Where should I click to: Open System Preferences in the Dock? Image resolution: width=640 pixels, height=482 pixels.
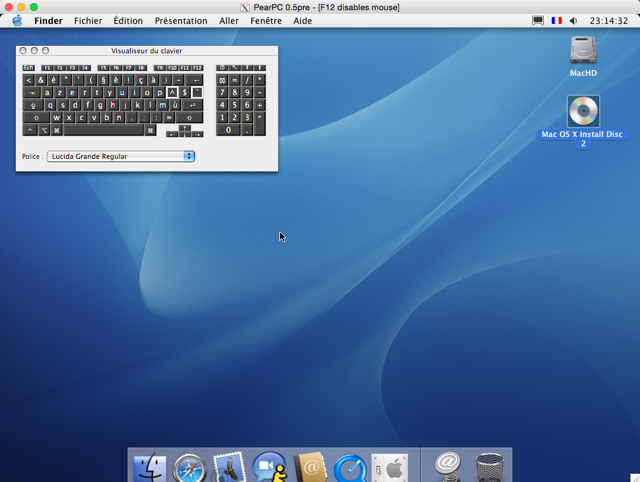pos(390,469)
